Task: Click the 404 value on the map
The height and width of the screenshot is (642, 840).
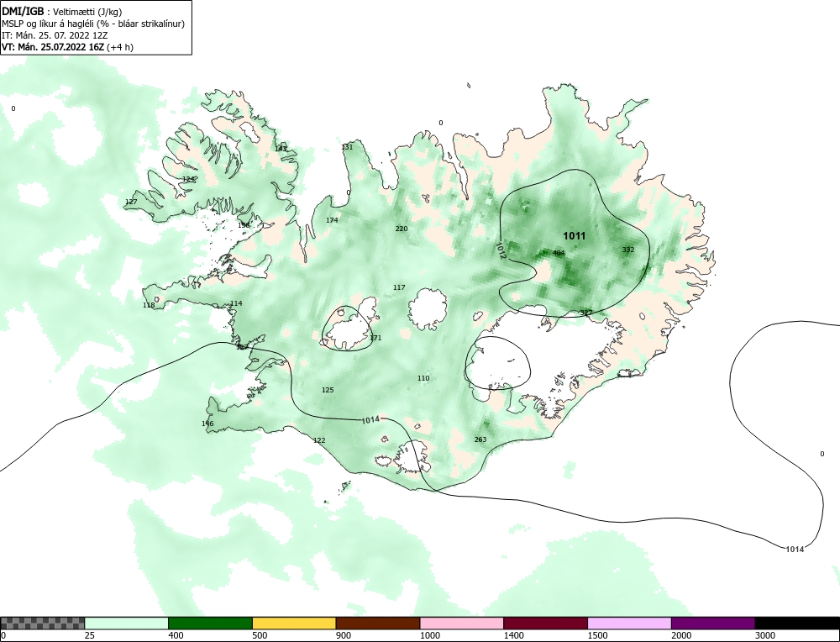Action: tap(559, 253)
